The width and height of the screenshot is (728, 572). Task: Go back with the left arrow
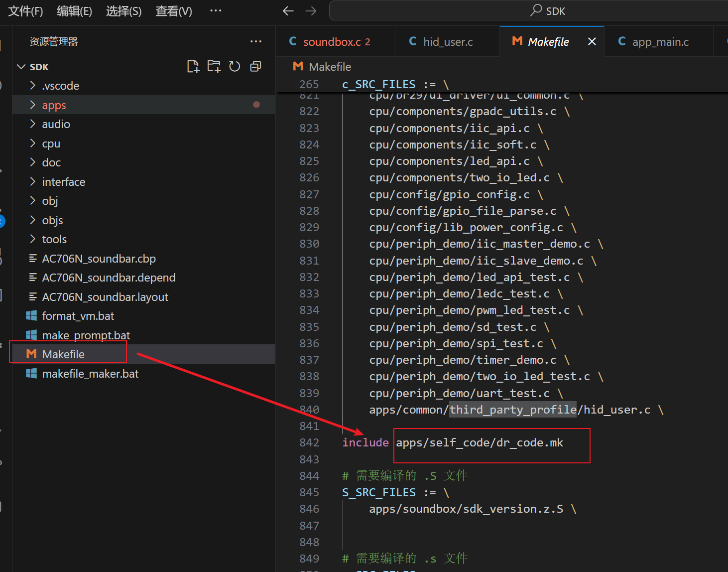tap(288, 11)
